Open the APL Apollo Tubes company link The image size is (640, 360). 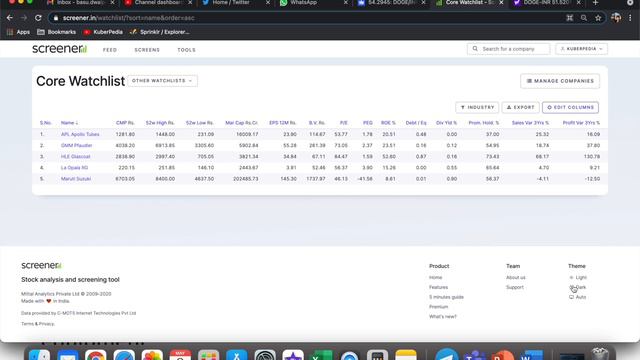(80, 134)
